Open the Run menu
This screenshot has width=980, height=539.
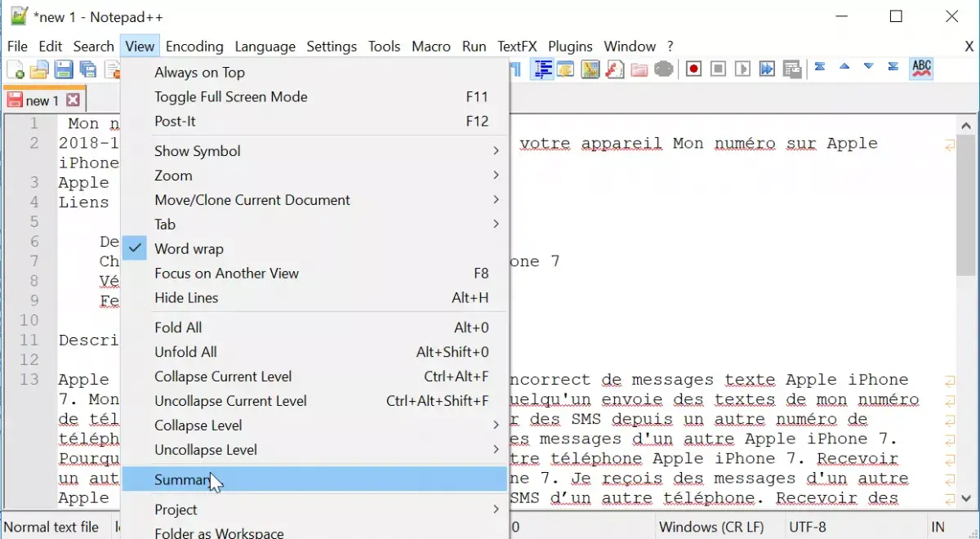[474, 47]
